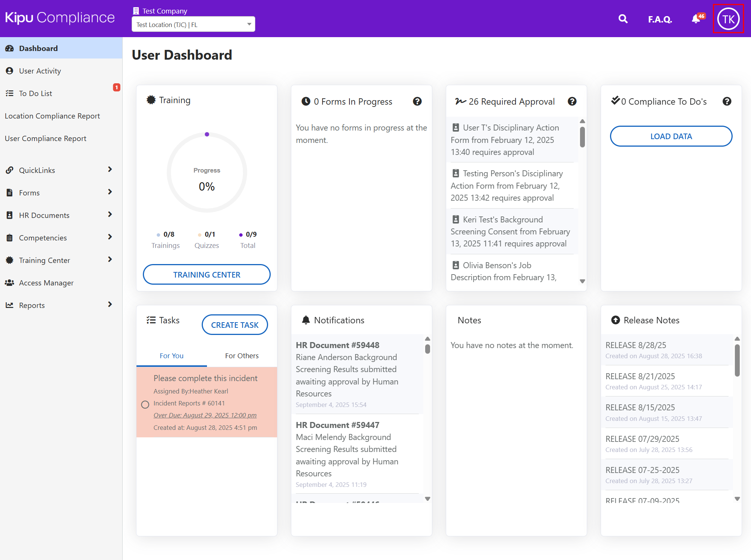Screen dimensions: 751x560
Task: Click the Required Approval list scrollbar down arrow
Action: point(582,281)
